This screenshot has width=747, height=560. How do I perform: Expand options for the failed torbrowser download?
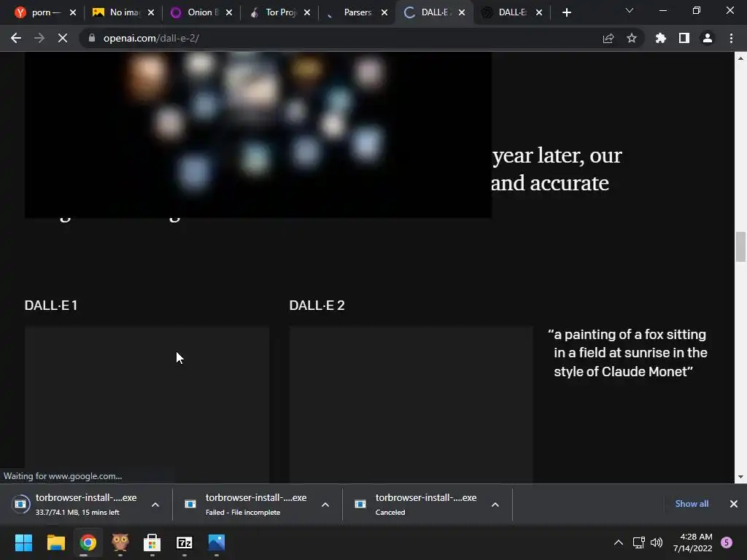click(x=325, y=505)
